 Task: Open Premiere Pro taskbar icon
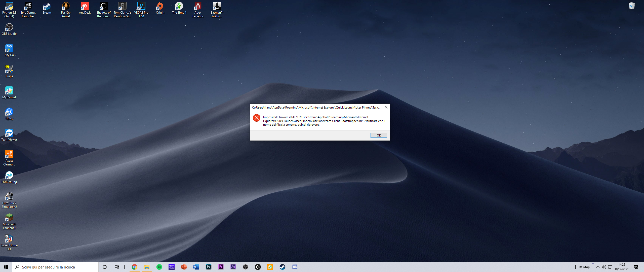coord(221,267)
